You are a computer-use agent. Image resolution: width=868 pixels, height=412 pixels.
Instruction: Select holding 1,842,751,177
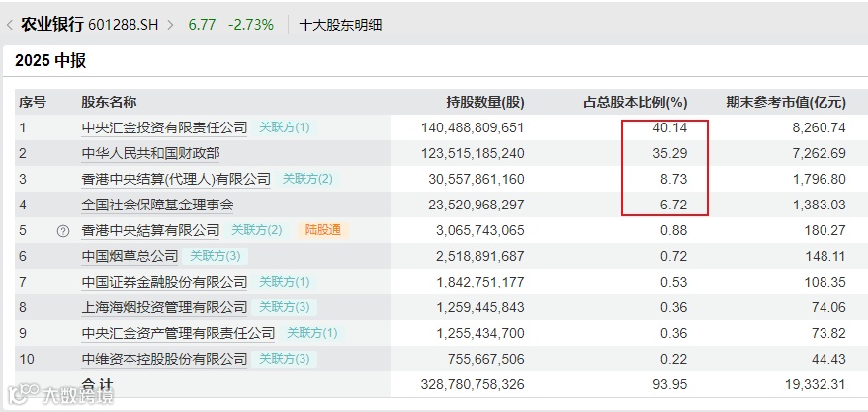point(479,282)
